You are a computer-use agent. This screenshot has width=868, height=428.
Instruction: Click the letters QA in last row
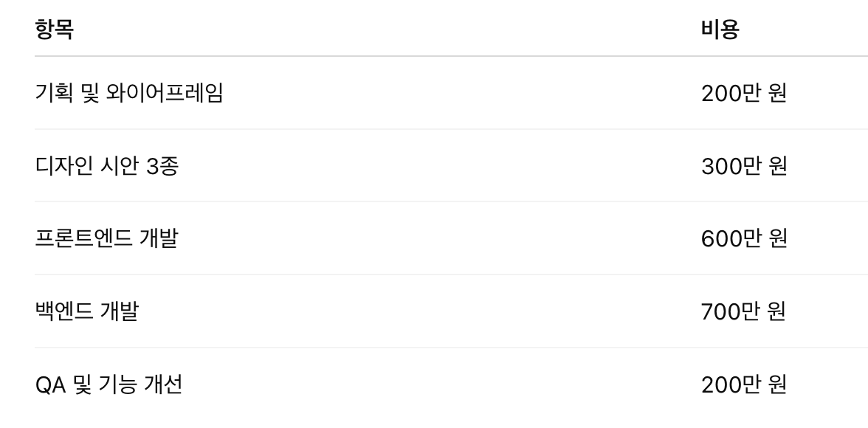tap(50, 384)
